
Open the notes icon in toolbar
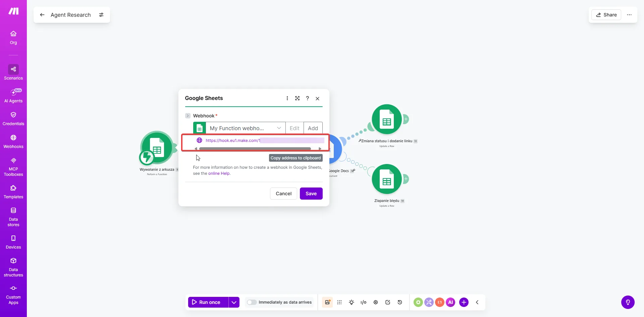tap(388, 302)
